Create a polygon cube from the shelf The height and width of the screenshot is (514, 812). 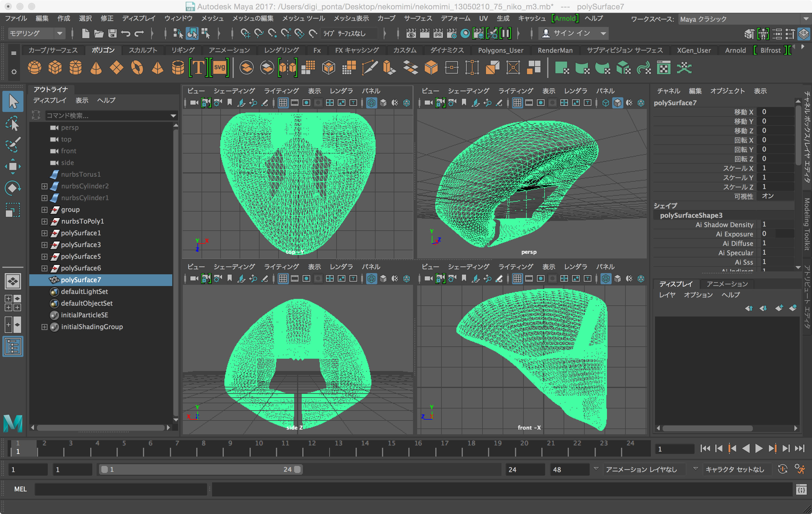[55, 68]
